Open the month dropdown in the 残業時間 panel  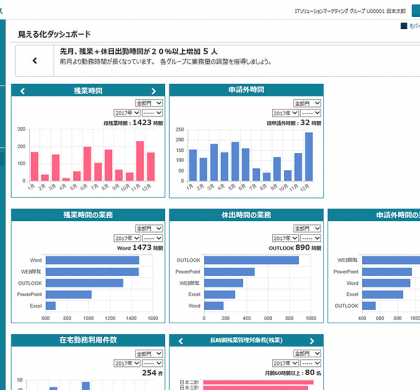point(152,113)
